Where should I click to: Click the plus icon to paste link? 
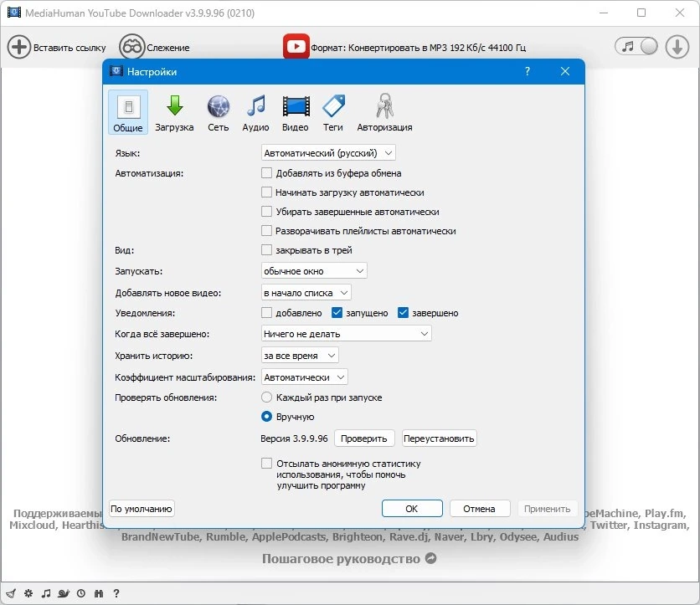pyautogui.click(x=18, y=47)
